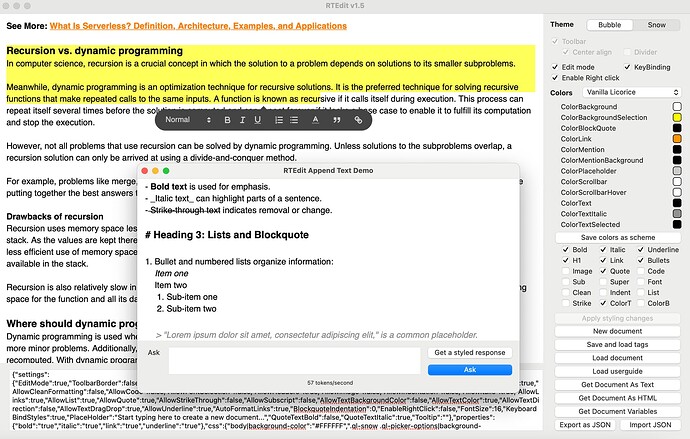Viewport: 690px width, 439px height.
Task: Enable the ColorB styling checkbox
Action: pos(641,303)
